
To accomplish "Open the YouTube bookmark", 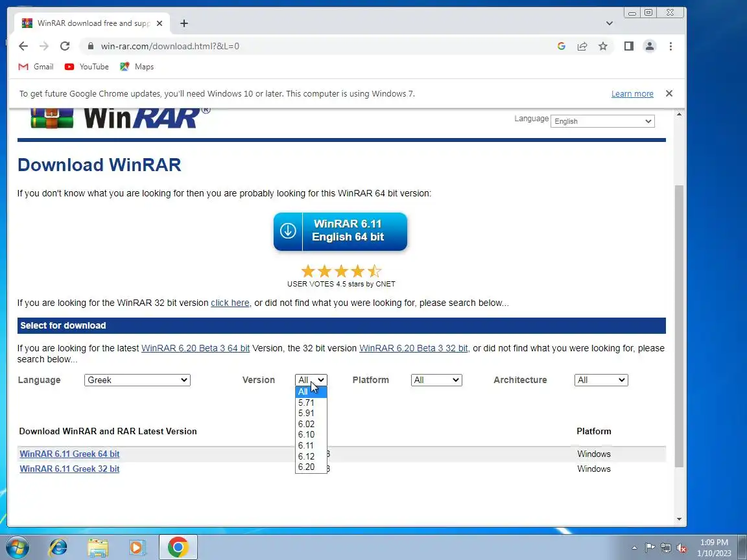I will pos(87,67).
